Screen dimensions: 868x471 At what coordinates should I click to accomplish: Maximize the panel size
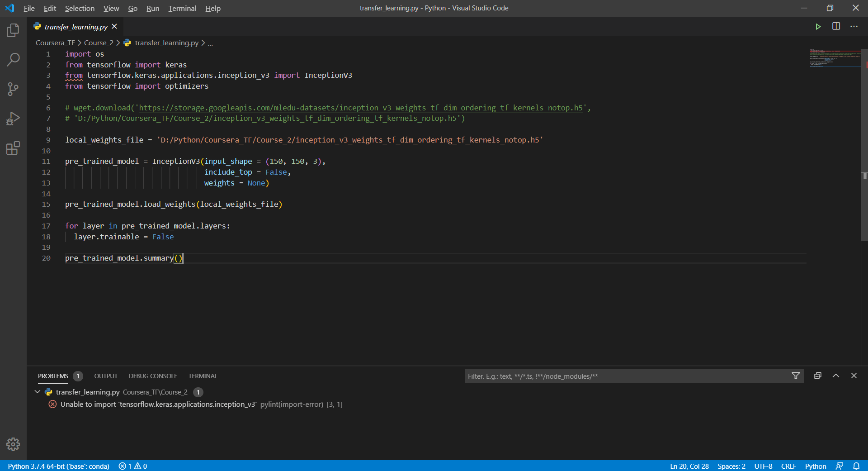[835, 376]
